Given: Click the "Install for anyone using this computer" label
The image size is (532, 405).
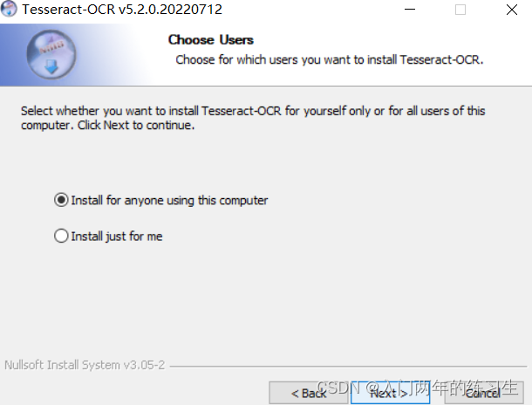Looking at the screenshot, I should [169, 200].
